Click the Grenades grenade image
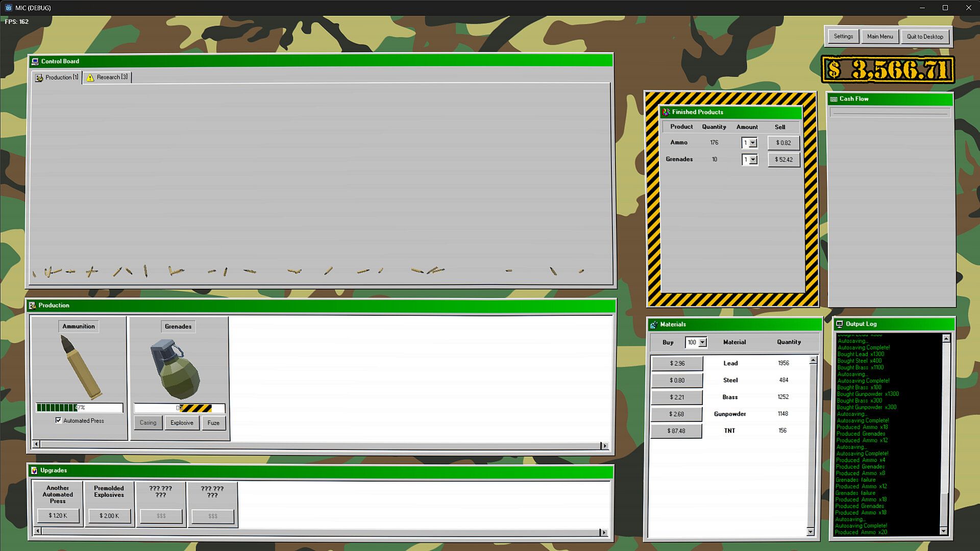Screen dimensions: 980x551 175,369
